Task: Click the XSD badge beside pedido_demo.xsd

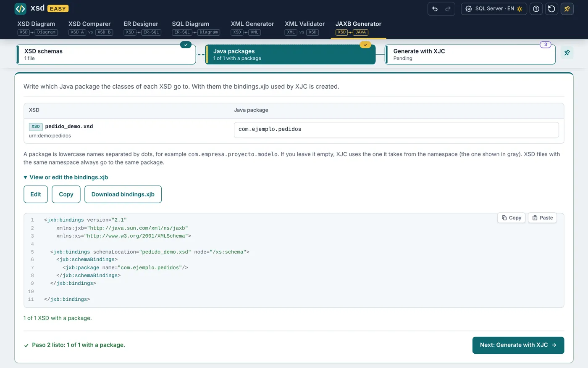Action: pos(36,127)
